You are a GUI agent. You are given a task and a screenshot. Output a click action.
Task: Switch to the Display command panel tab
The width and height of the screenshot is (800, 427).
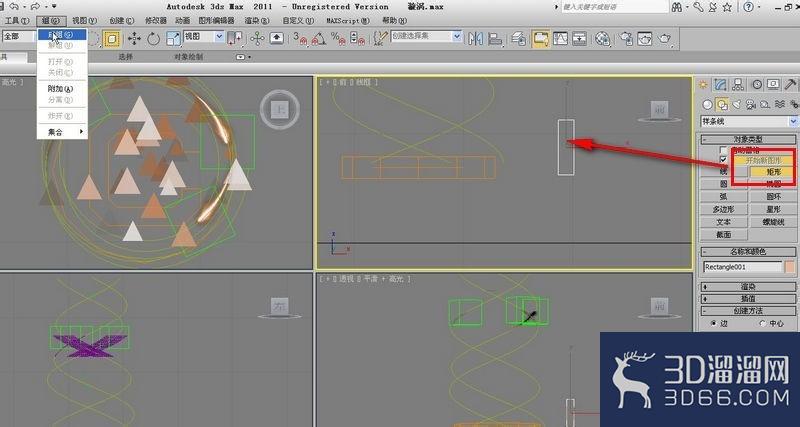(773, 84)
